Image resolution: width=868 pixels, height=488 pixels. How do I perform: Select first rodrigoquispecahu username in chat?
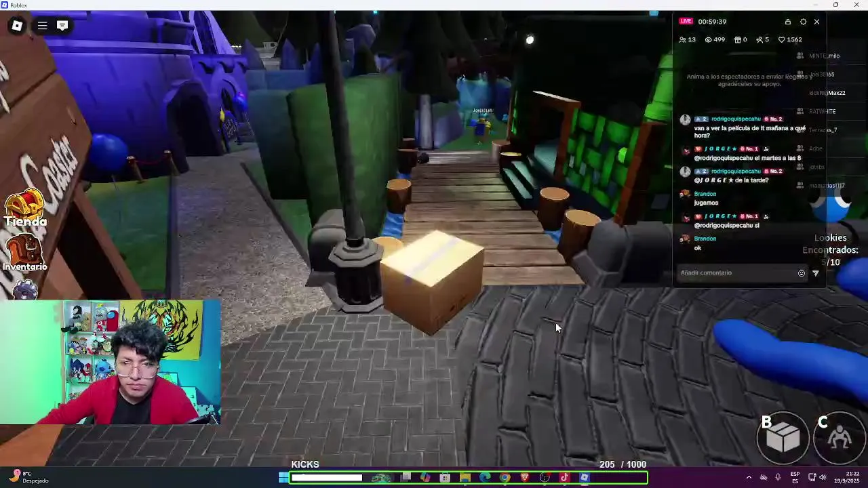pyautogui.click(x=736, y=119)
